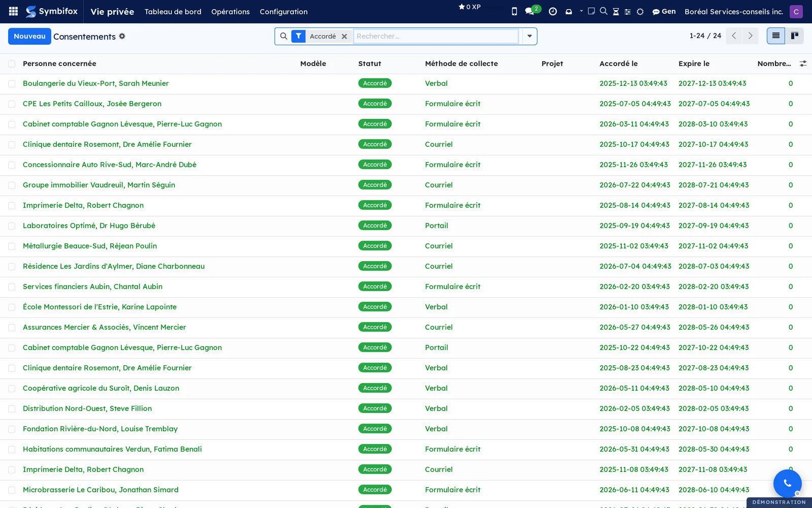Click the top bar magnifier search icon
812x508 pixels.
click(x=603, y=11)
